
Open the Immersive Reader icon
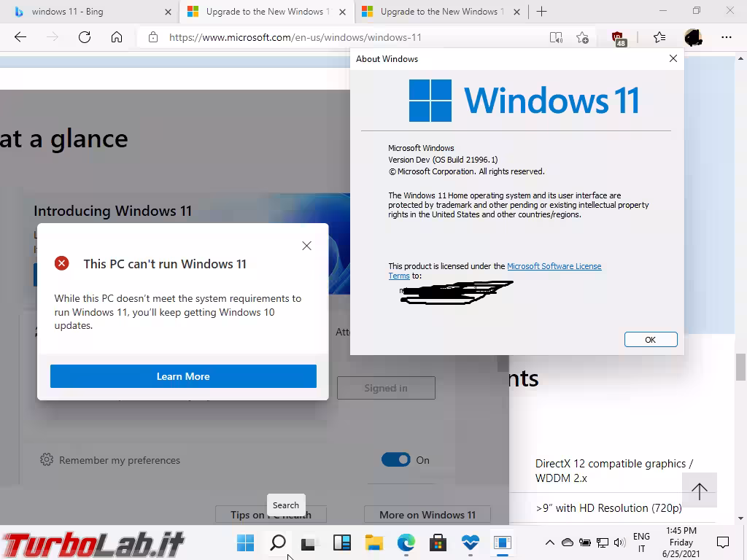[x=556, y=38]
